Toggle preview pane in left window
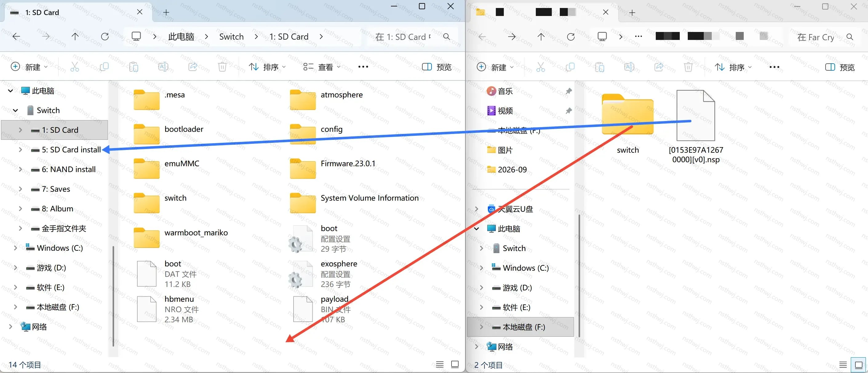This screenshot has width=868, height=373. point(437,67)
